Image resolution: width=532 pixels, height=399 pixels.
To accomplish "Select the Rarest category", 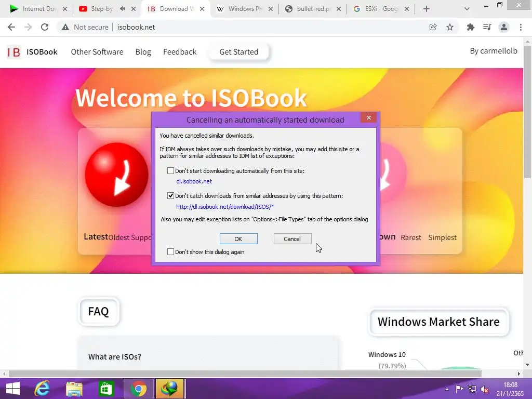I will [x=411, y=237].
